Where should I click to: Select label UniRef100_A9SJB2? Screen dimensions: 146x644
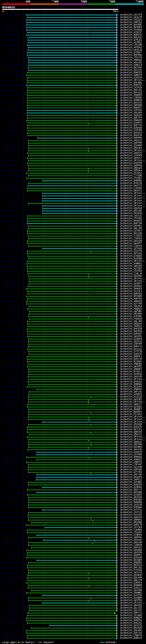(x=131, y=63)
